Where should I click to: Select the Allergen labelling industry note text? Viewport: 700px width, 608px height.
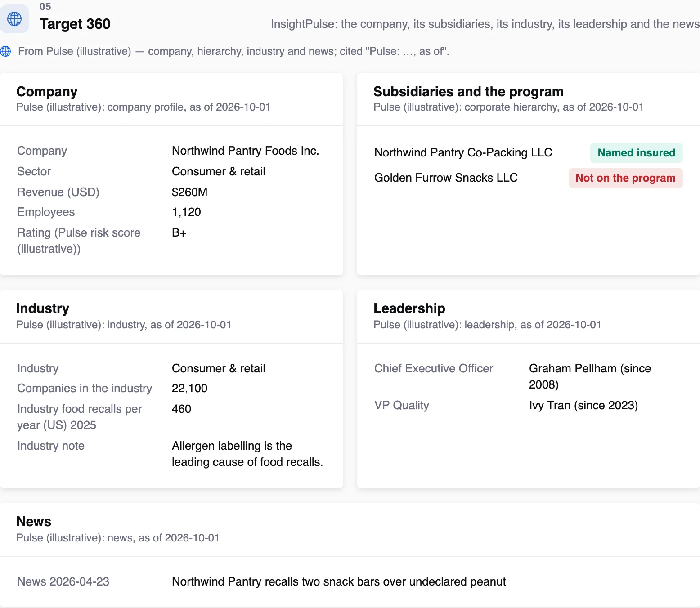pos(247,454)
